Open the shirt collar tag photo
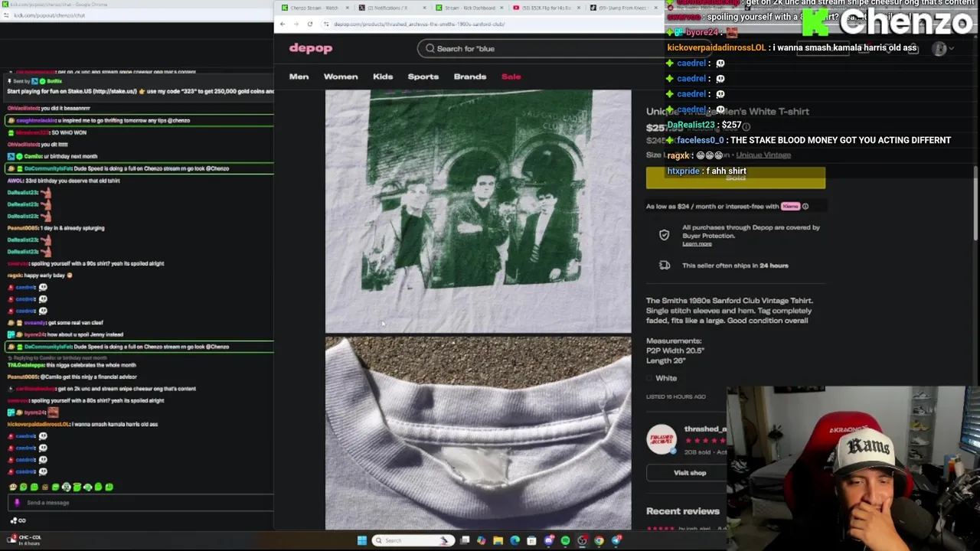 point(478,433)
